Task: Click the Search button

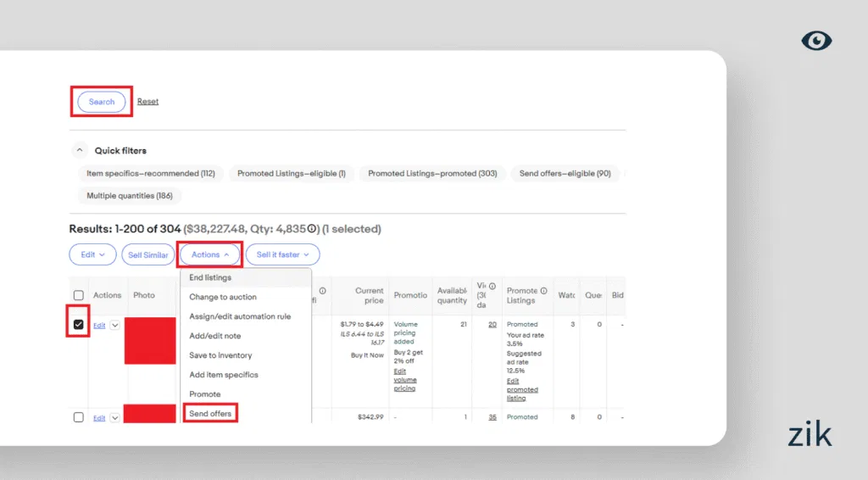Action: (x=102, y=102)
